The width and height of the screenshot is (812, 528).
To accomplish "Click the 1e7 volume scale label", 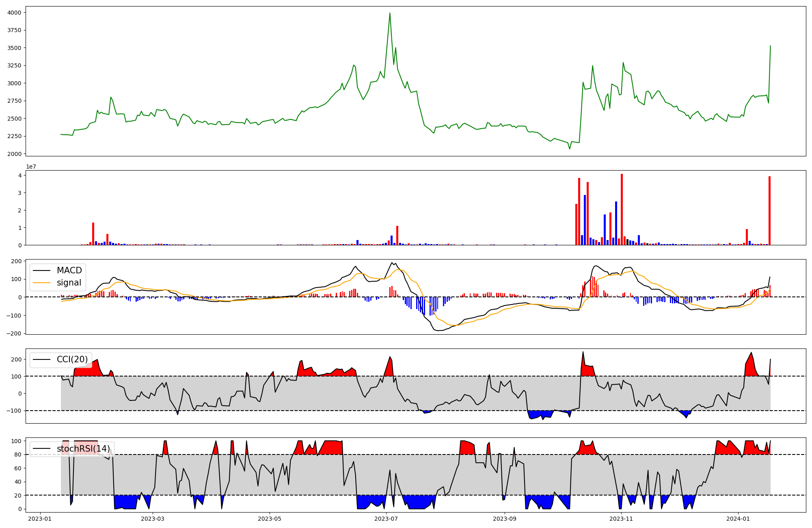I will (x=32, y=167).
